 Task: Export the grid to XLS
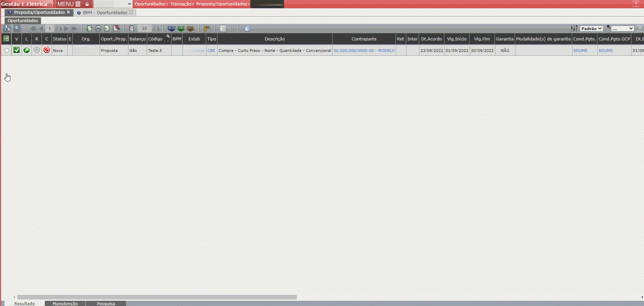[181, 28]
